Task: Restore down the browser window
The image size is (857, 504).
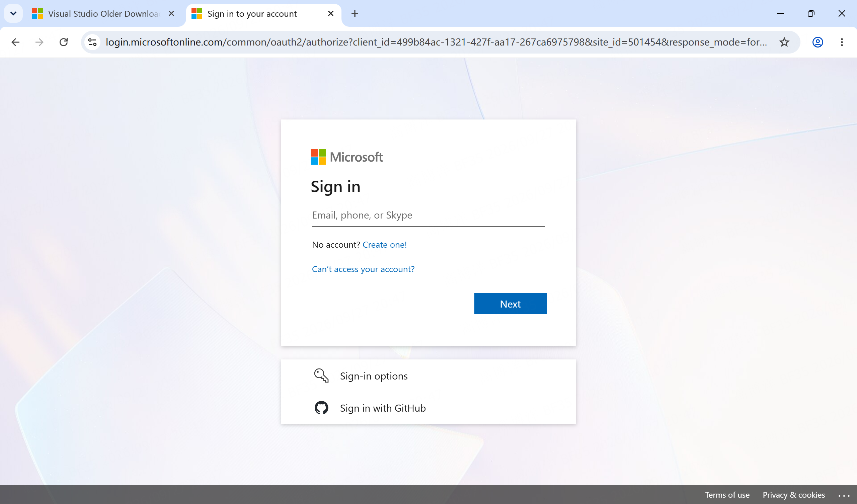Action: click(x=811, y=14)
